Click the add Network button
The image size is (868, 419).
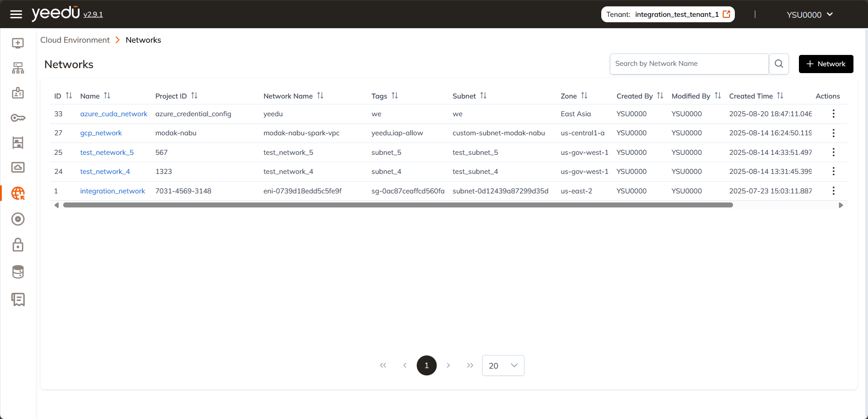825,64
